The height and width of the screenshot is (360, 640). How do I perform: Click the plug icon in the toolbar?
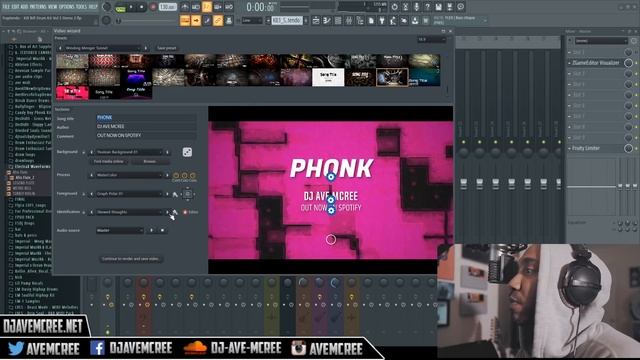tap(382, 20)
